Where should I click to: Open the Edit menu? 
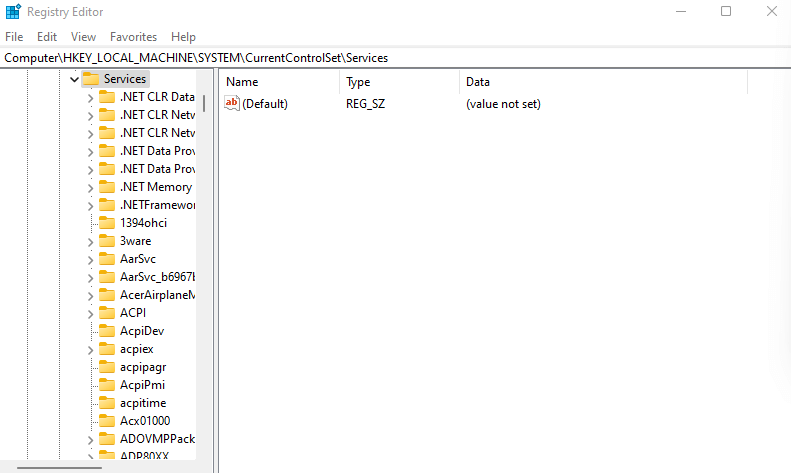pyautogui.click(x=47, y=37)
